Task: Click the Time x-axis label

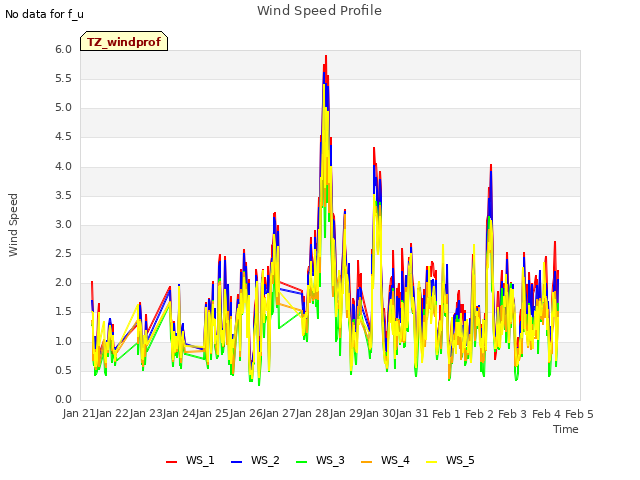Action: [566, 429]
